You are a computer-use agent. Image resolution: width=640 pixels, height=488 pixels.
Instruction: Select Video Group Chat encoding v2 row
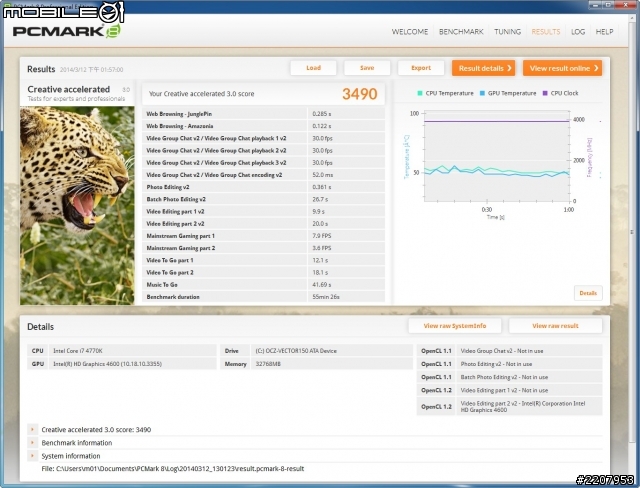point(263,175)
